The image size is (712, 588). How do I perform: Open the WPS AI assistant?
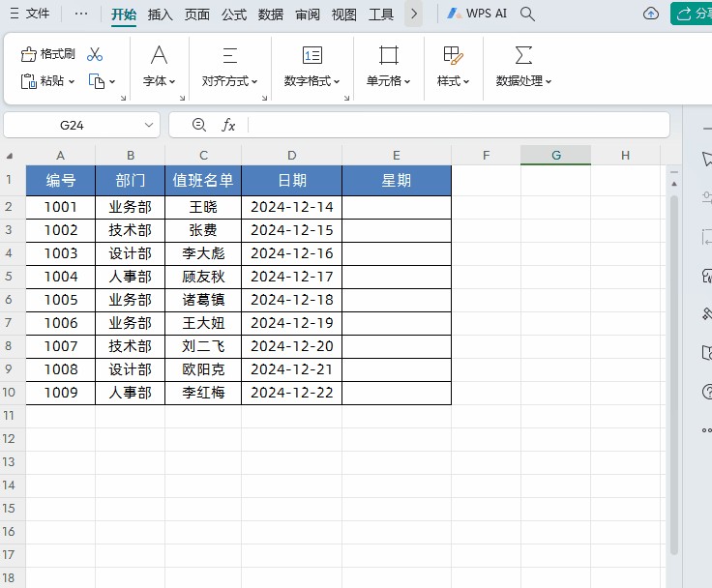477,14
